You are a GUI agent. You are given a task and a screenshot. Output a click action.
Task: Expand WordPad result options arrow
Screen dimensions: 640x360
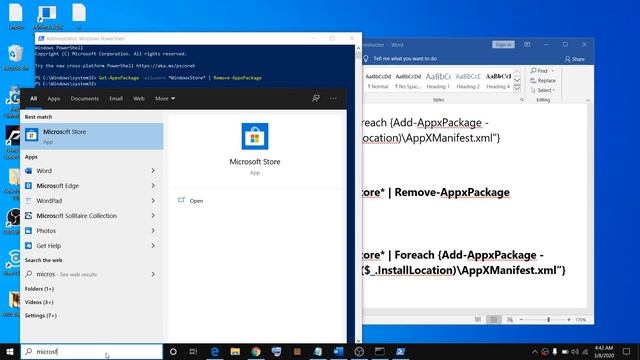(x=153, y=201)
